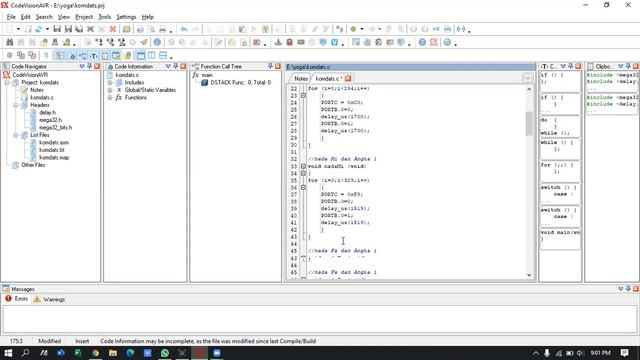This screenshot has width=640, height=360.
Task: Click the binoculars Find icon
Action: tap(10, 42)
